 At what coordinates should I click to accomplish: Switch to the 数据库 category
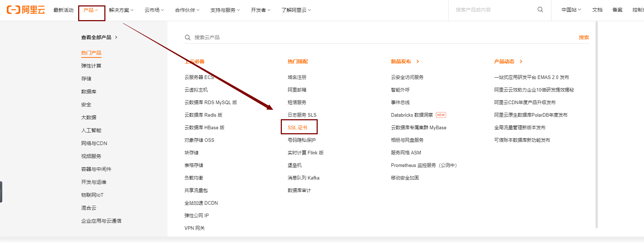(89, 92)
